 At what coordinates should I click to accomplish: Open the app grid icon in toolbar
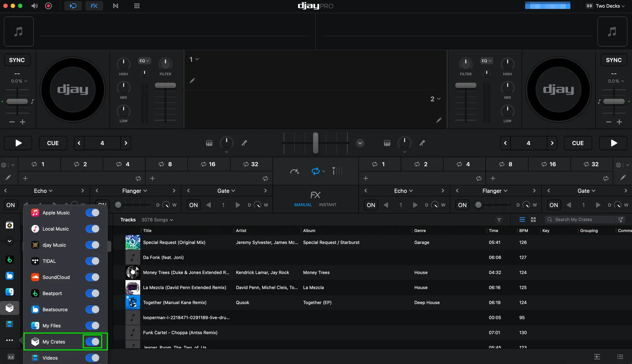click(137, 6)
